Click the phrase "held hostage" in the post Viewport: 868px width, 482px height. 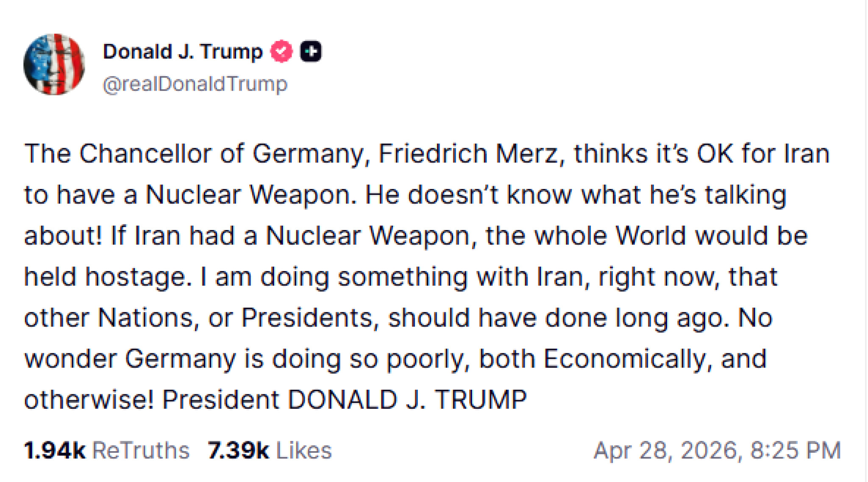(x=104, y=277)
